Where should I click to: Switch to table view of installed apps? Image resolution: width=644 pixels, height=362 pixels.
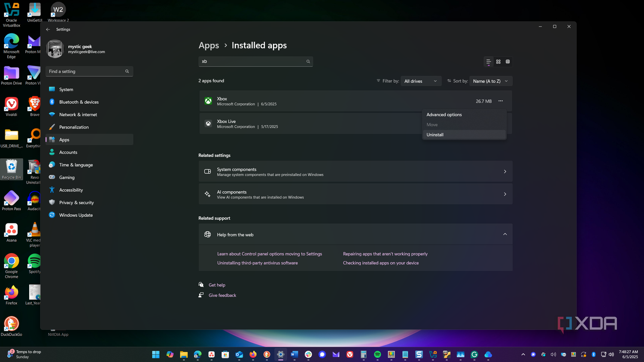point(508,62)
